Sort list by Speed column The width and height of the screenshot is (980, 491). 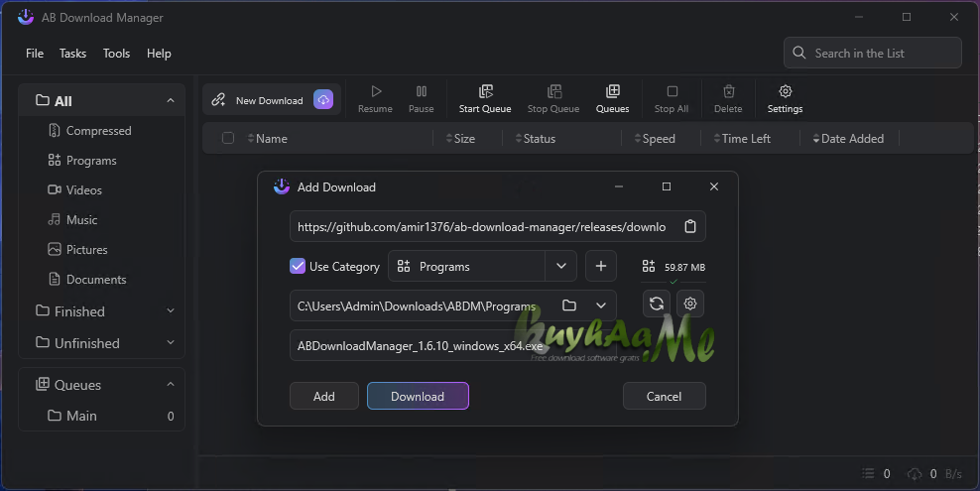pyautogui.click(x=655, y=139)
